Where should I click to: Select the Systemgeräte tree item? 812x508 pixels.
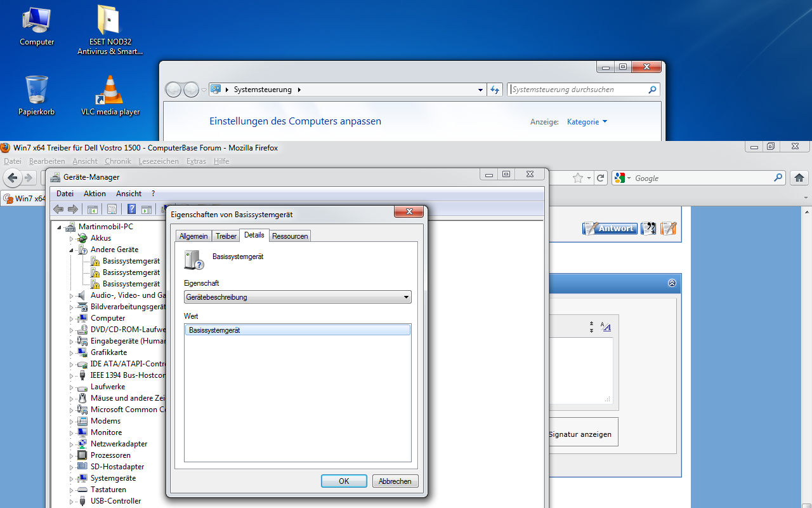coord(113,478)
